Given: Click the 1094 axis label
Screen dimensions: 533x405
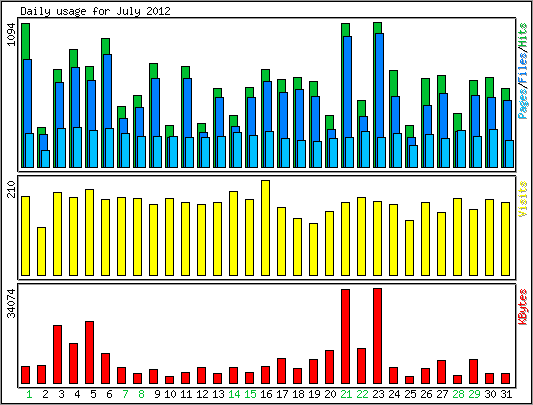Looking at the screenshot, I should coord(11,34).
